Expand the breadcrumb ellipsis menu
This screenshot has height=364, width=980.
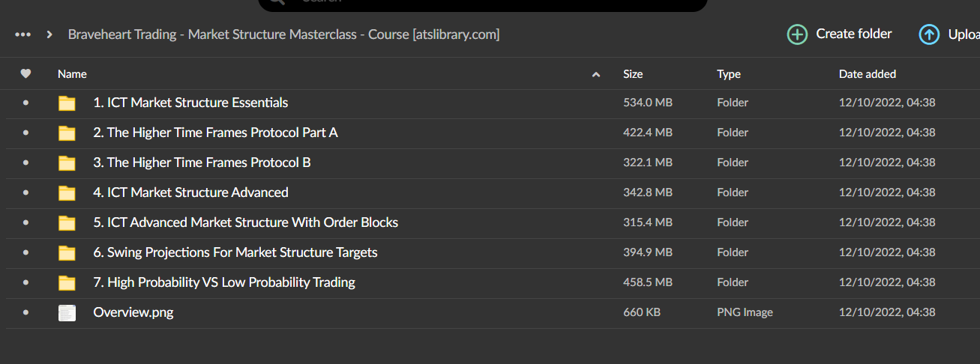coord(23,34)
